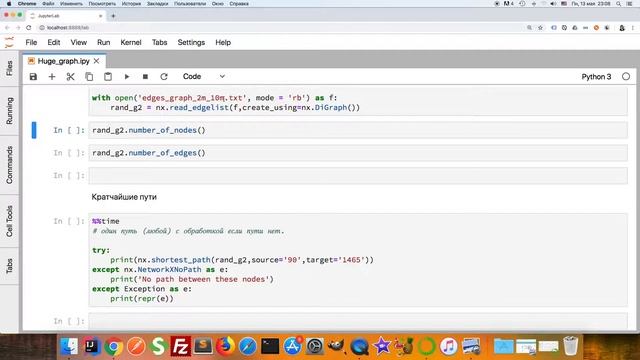Open the Commands sidebar panel
The height and width of the screenshot is (360, 640).
9,165
